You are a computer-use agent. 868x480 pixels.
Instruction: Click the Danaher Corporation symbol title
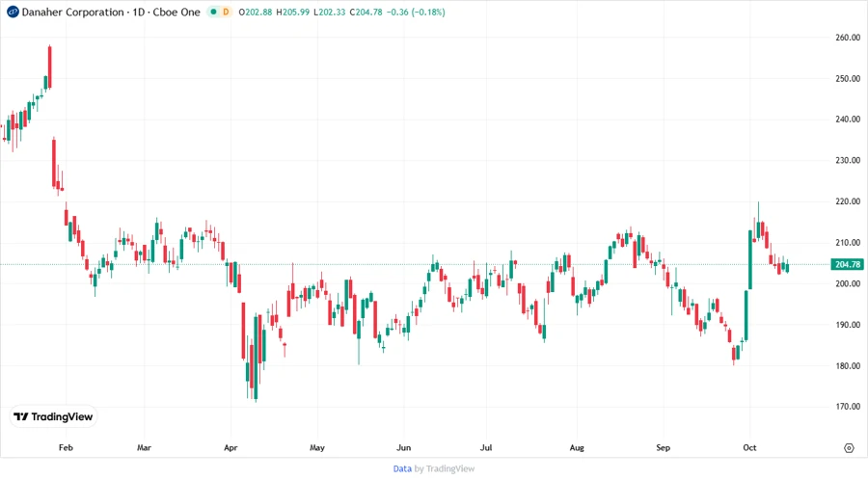pyautogui.click(x=73, y=13)
